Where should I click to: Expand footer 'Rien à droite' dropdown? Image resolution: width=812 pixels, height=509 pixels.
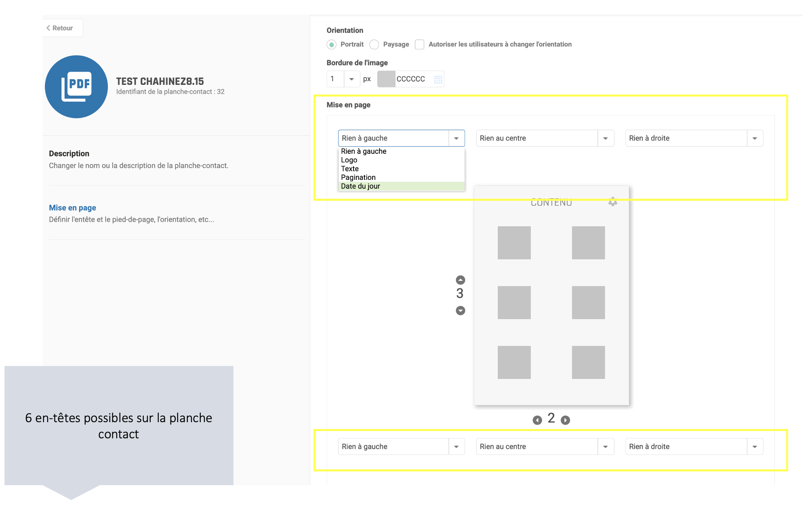click(754, 446)
